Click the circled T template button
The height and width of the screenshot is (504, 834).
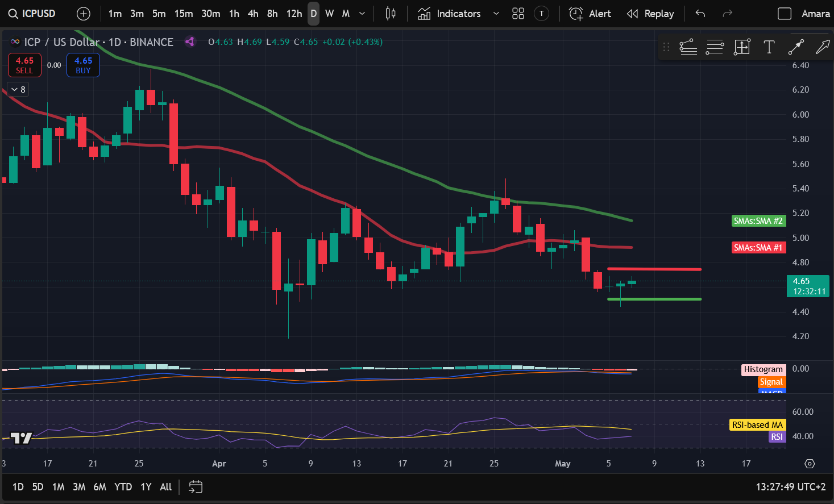click(x=542, y=14)
